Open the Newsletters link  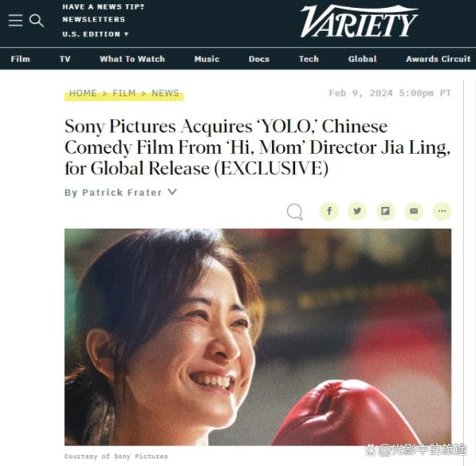coord(94,19)
